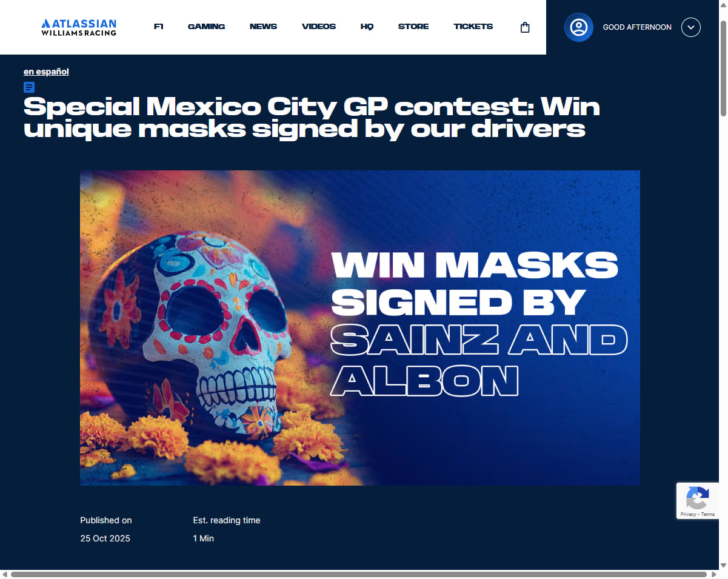Image resolution: width=728 pixels, height=579 pixels.
Task: Open the Gaming menu item
Action: click(206, 27)
